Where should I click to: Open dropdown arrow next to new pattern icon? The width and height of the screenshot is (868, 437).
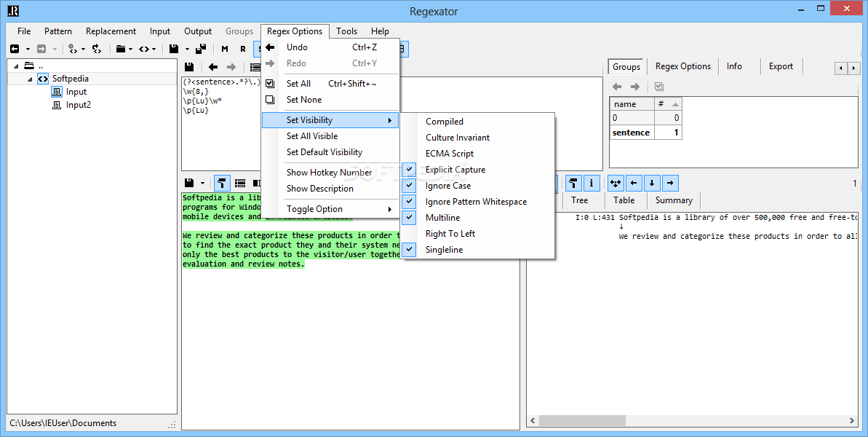pos(83,49)
